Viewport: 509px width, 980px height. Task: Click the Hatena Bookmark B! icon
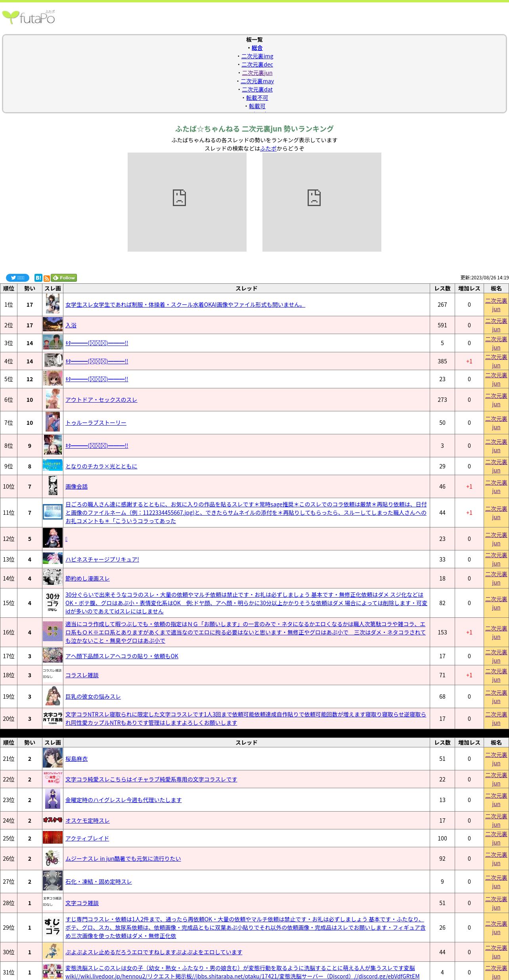click(x=38, y=278)
